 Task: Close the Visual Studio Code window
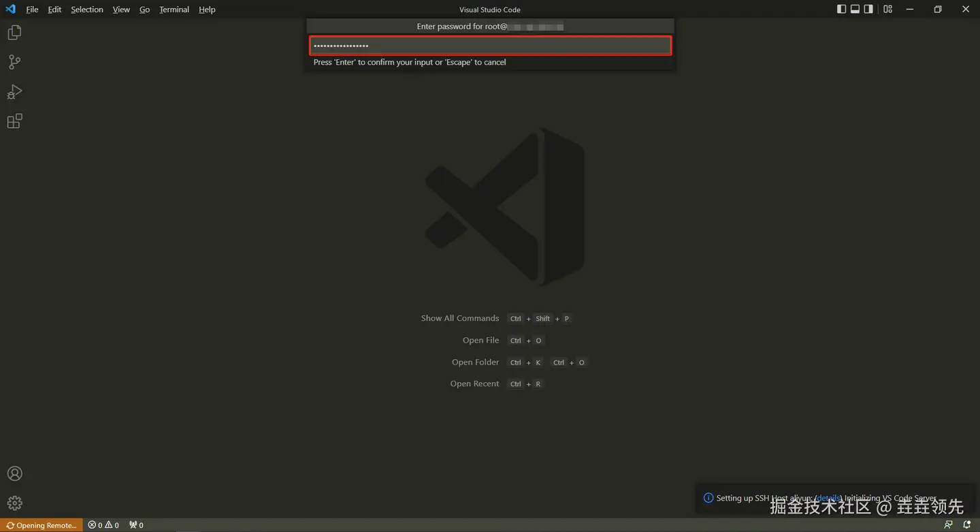pos(966,9)
